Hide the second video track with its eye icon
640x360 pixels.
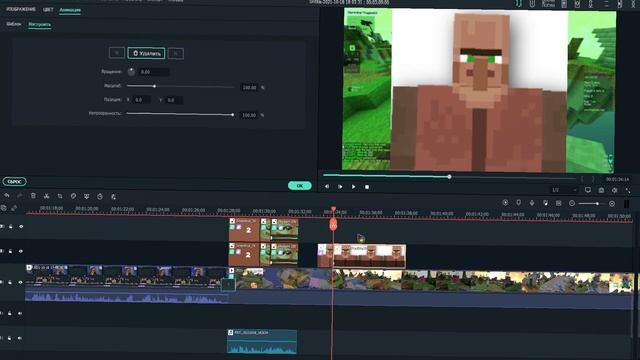(21, 251)
